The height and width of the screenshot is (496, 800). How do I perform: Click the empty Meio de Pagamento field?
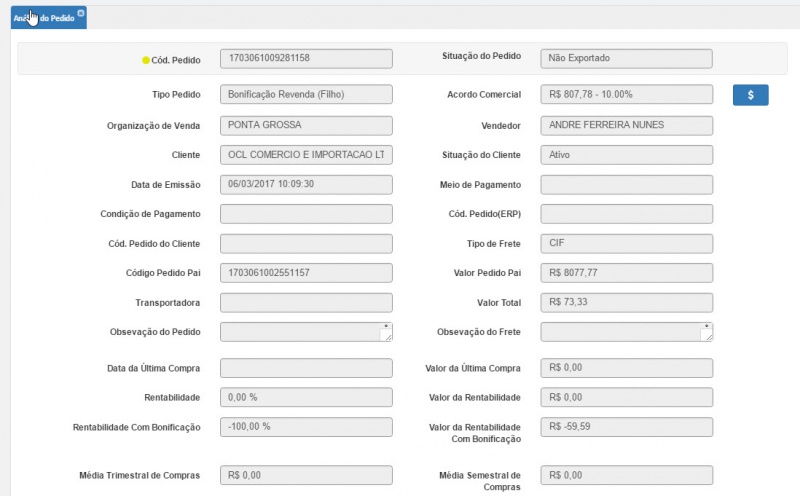pos(626,184)
